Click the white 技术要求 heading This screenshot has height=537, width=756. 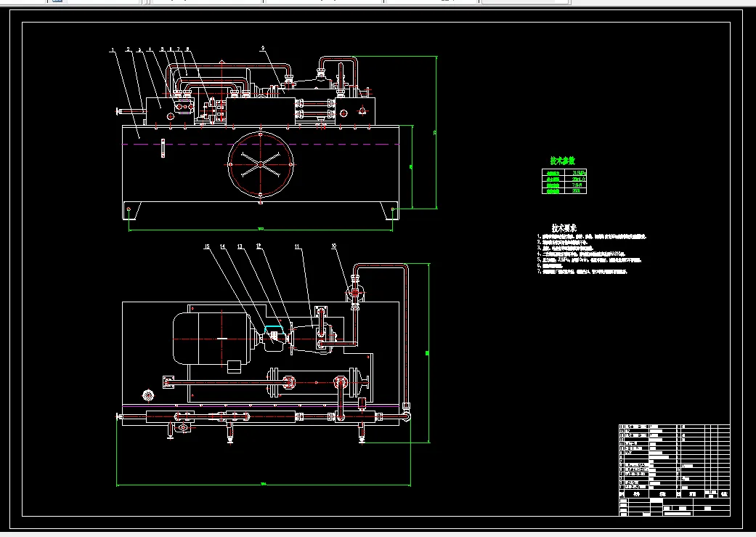(564, 227)
